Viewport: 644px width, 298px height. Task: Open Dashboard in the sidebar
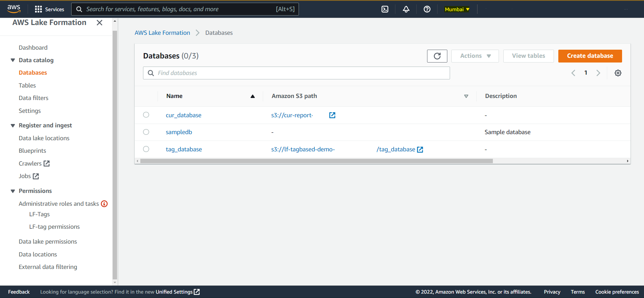click(33, 48)
